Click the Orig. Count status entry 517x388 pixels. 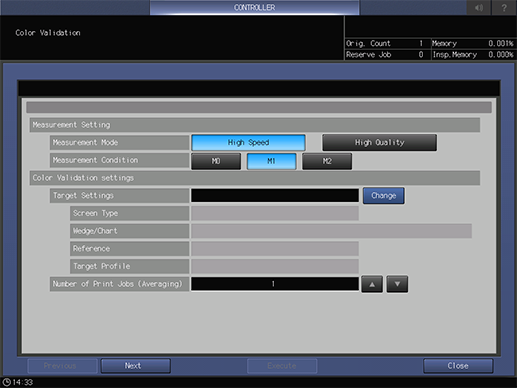pos(387,43)
